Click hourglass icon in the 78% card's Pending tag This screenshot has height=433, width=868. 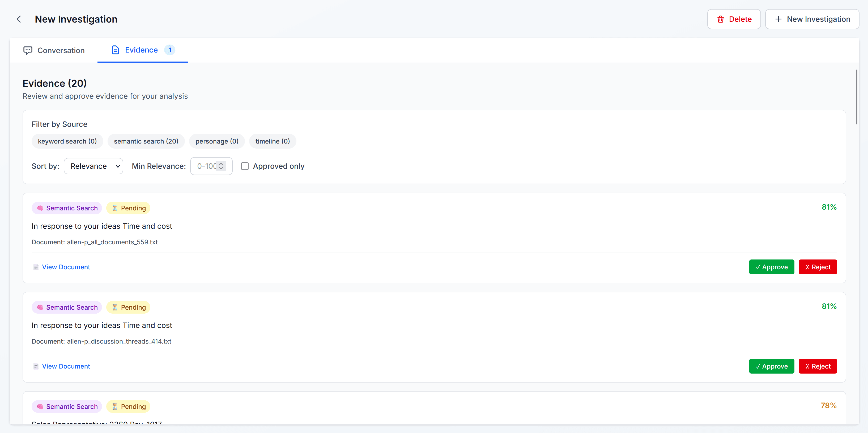115,407
